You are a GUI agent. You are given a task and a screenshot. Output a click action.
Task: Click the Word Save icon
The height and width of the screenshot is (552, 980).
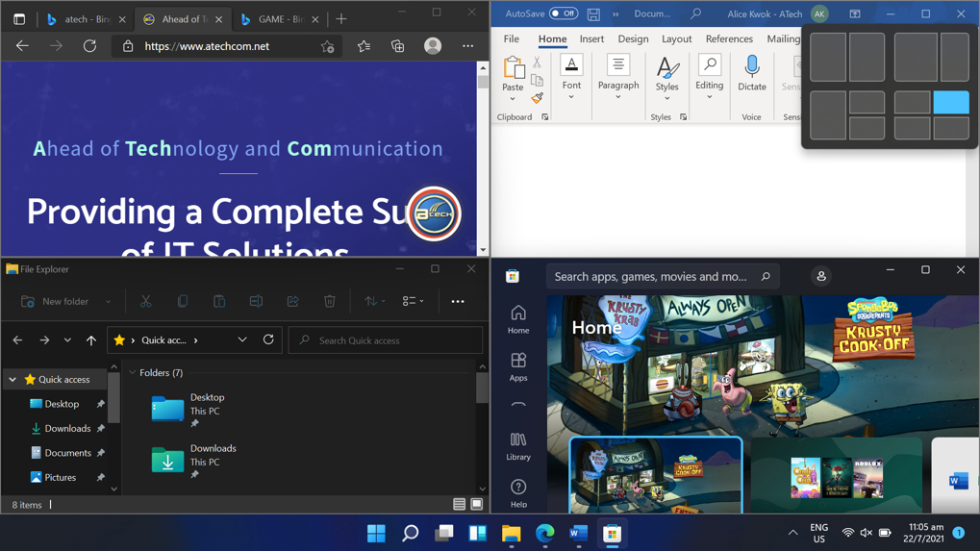pyautogui.click(x=593, y=13)
